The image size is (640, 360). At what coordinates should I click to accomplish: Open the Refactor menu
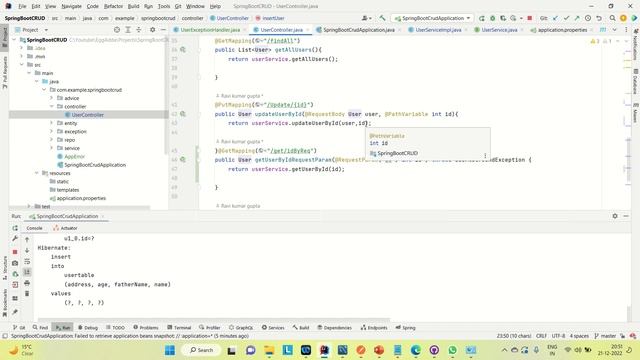point(113,6)
